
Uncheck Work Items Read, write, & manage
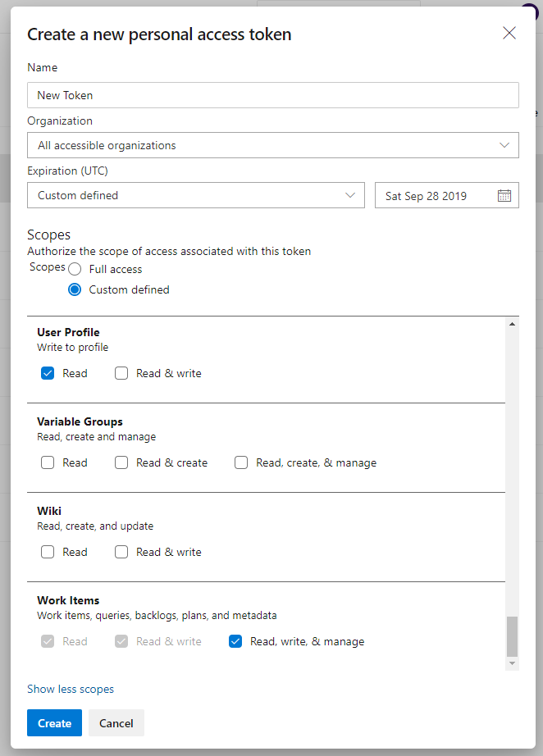(235, 641)
